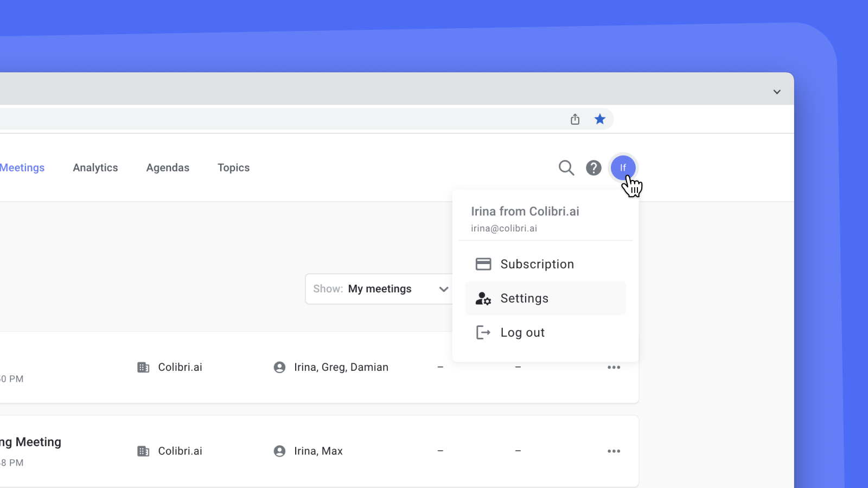Click the Log out arrow icon
This screenshot has width=868, height=488.
tap(483, 332)
